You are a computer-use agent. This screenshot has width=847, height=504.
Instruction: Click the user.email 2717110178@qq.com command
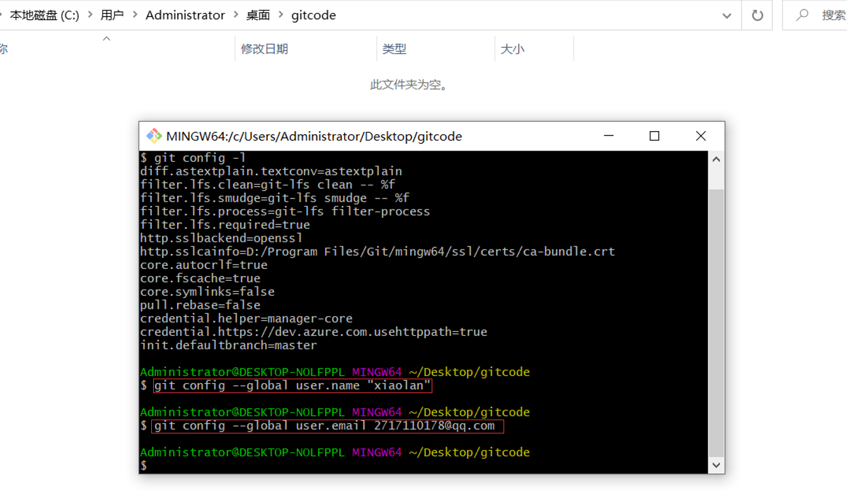[327, 427]
